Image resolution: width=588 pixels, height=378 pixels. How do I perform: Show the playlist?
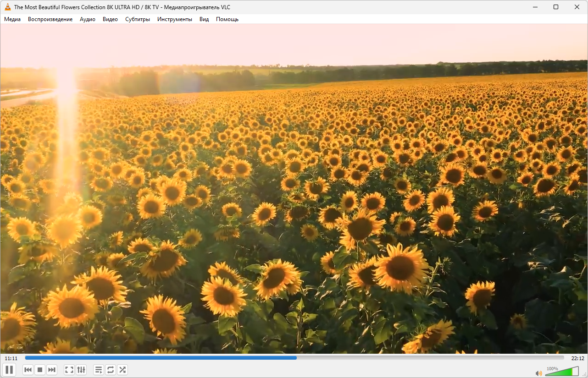point(99,370)
